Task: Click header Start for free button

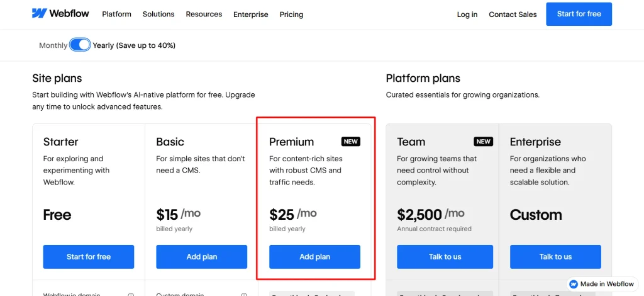Action: tap(579, 14)
